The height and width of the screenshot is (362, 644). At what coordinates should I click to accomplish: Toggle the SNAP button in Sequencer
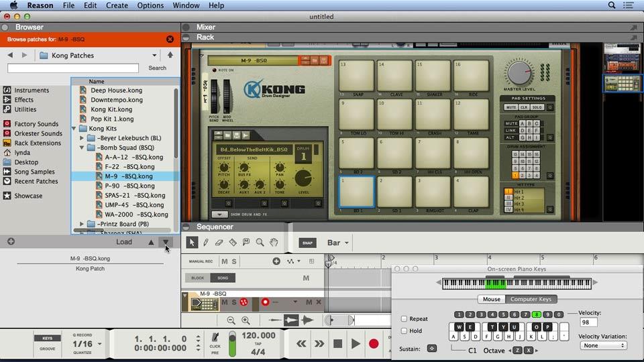[x=308, y=243]
